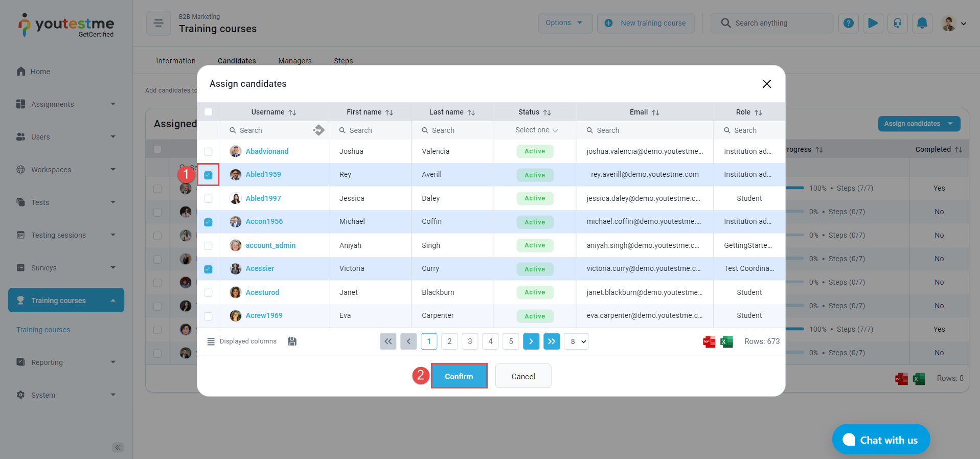Open the Status 'Select one' filter dropdown
Viewport: 980px width, 459px height.
coord(536,130)
